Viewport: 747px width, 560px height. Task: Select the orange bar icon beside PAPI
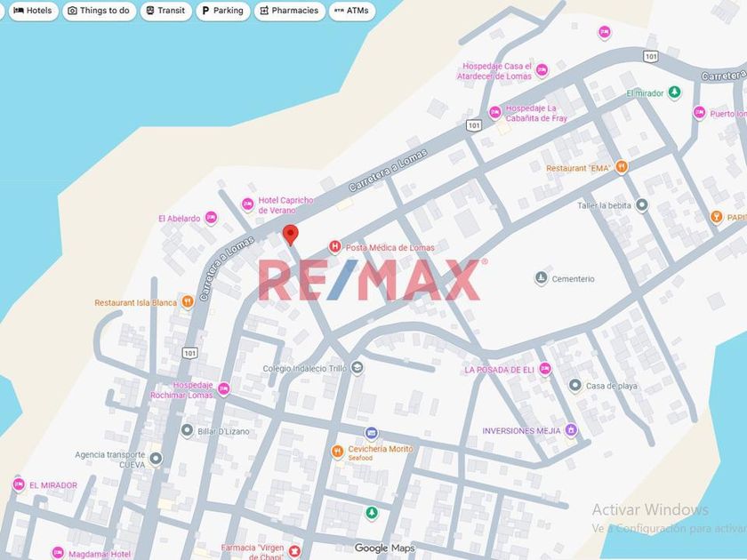pyautogui.click(x=716, y=217)
